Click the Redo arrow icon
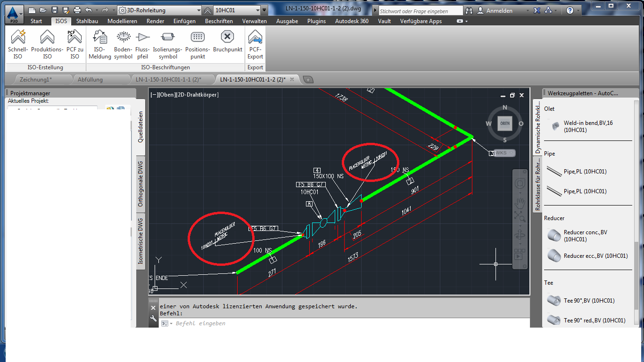The height and width of the screenshot is (362, 644). click(105, 10)
